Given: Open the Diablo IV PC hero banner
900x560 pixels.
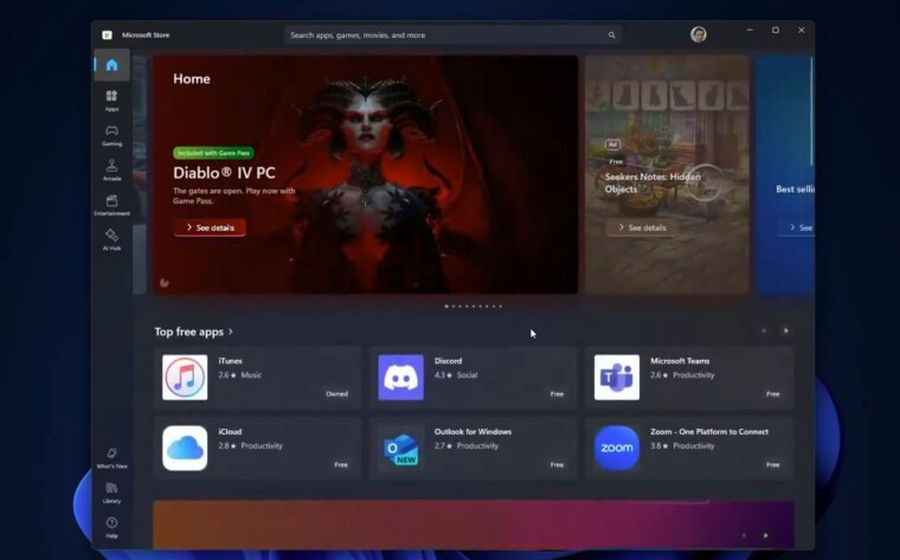Looking at the screenshot, I should 366,174.
